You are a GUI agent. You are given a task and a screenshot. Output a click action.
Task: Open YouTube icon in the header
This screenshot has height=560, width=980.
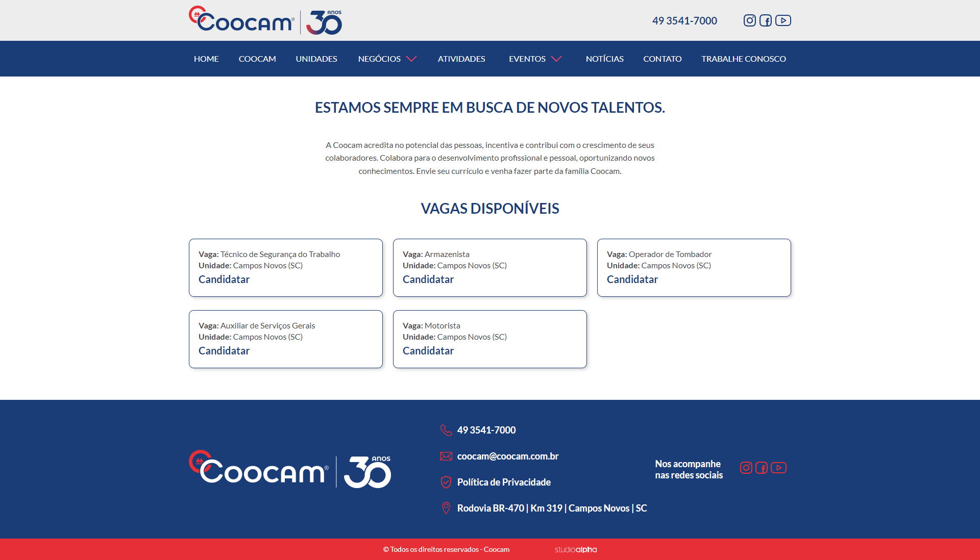(x=783, y=20)
